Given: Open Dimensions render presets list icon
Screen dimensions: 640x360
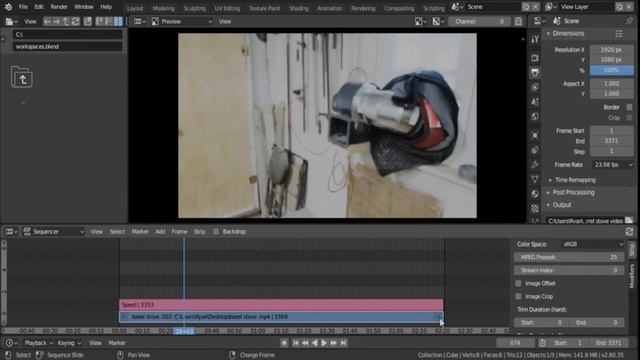Looking at the screenshot, I should pyautogui.click(x=619, y=33).
